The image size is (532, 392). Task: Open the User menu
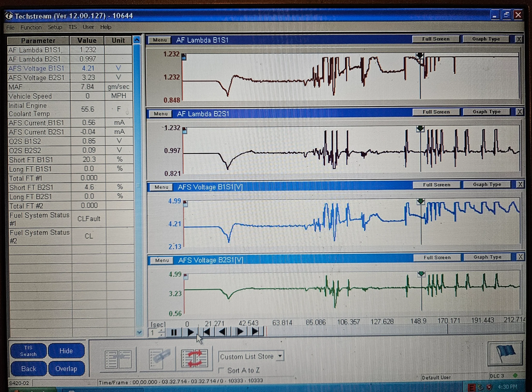click(88, 27)
